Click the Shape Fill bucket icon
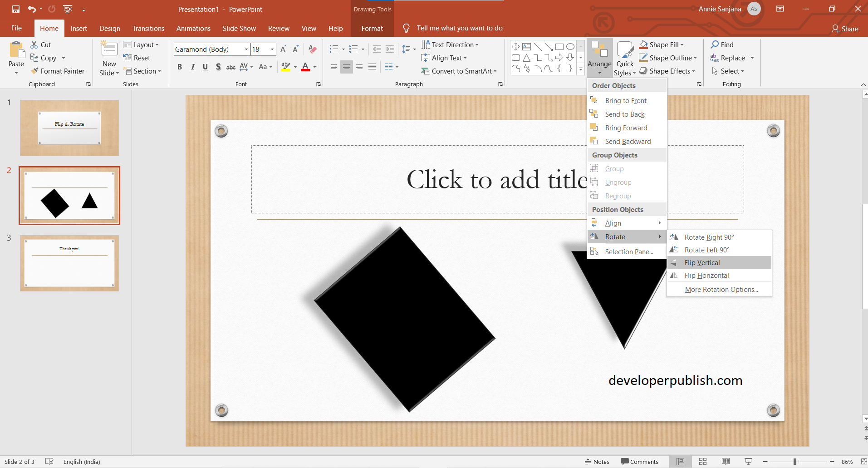Image resolution: width=868 pixels, height=468 pixels. point(644,44)
